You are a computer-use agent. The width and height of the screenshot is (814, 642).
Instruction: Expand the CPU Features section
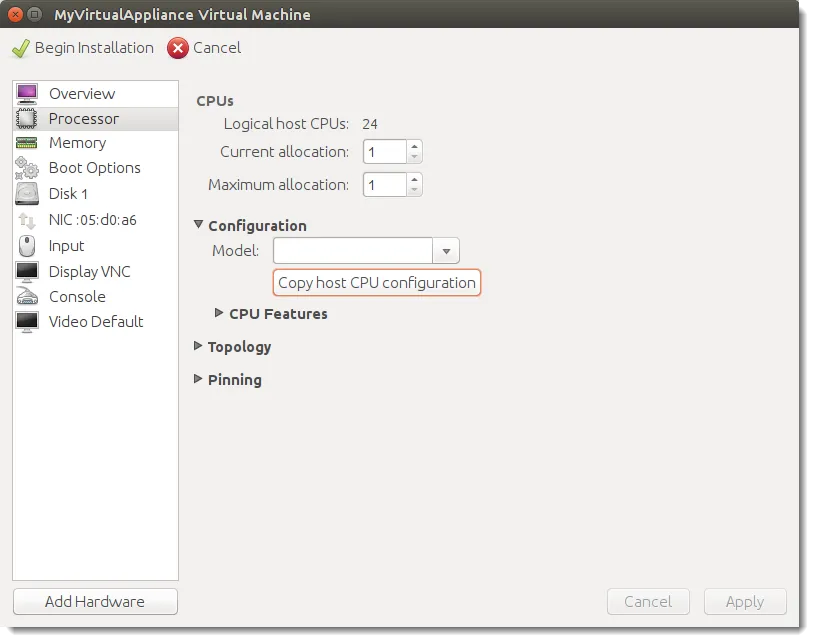coord(219,313)
